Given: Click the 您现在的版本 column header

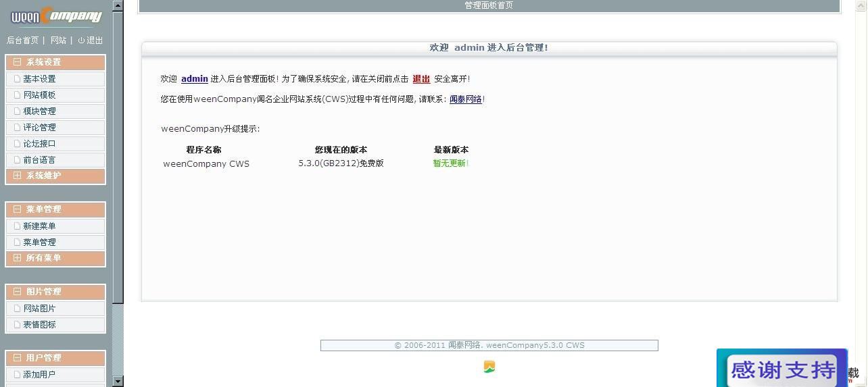Looking at the screenshot, I should coord(341,150).
